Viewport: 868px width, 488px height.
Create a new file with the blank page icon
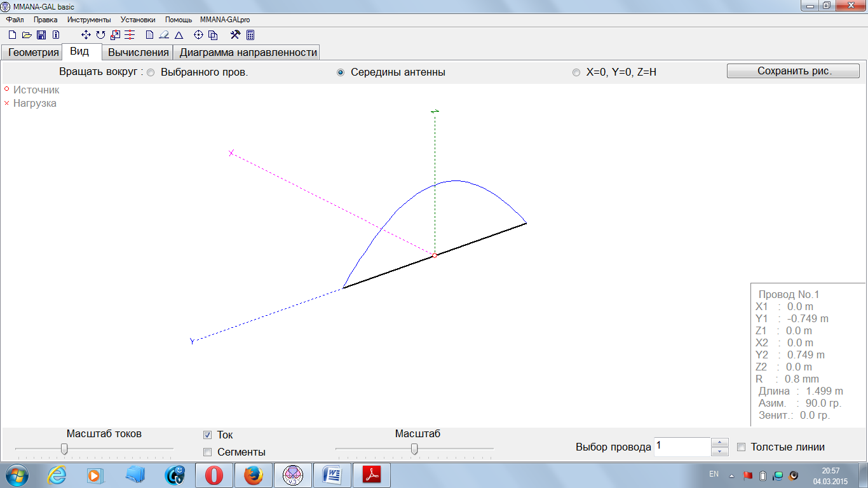(12, 35)
